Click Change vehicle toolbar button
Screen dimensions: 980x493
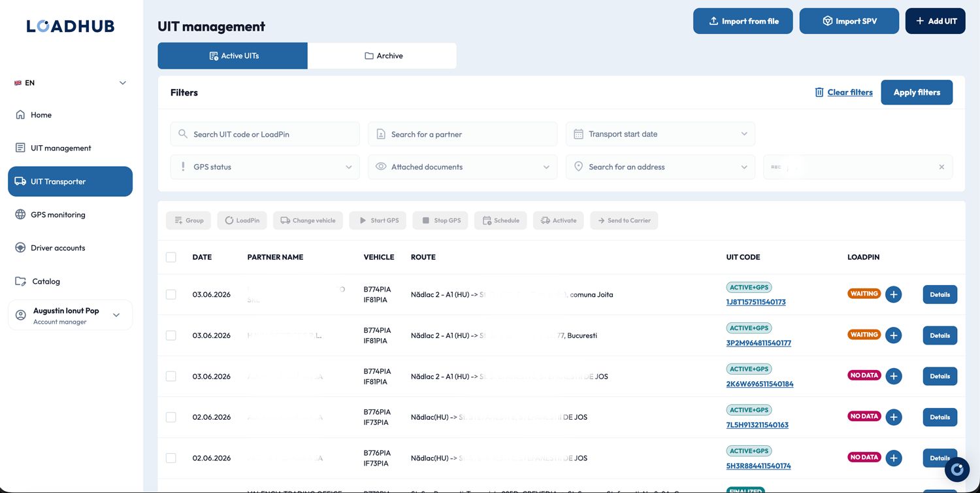[x=308, y=220]
